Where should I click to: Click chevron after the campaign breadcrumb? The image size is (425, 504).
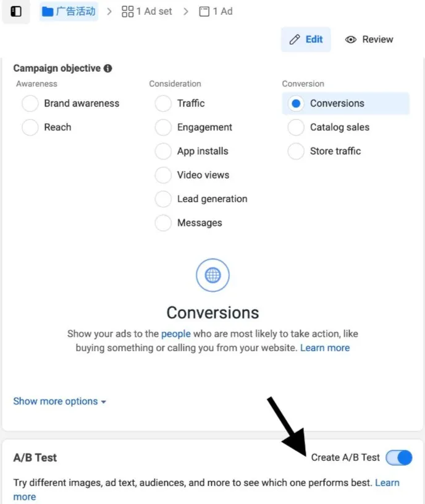pyautogui.click(x=109, y=12)
